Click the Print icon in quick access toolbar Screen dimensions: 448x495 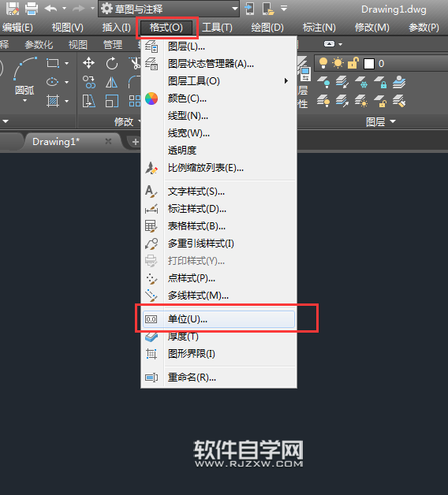click(x=32, y=9)
